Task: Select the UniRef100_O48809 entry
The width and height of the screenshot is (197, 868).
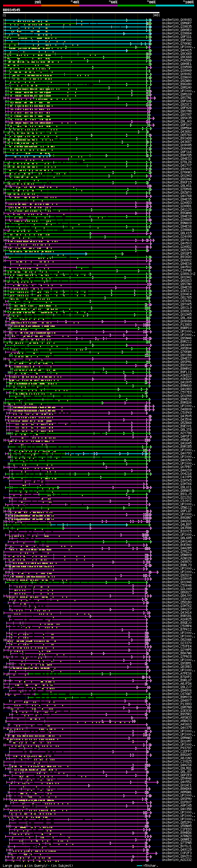Action: tap(177, 409)
